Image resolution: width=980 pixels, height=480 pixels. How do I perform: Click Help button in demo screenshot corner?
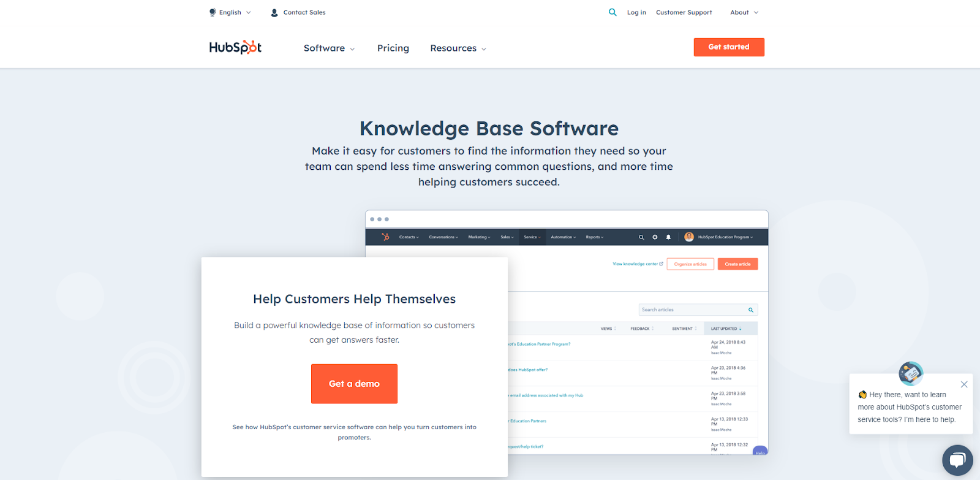tap(760, 451)
